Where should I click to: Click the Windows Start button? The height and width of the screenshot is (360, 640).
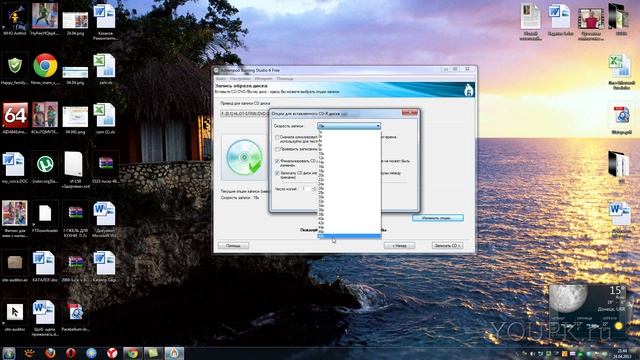(9, 353)
